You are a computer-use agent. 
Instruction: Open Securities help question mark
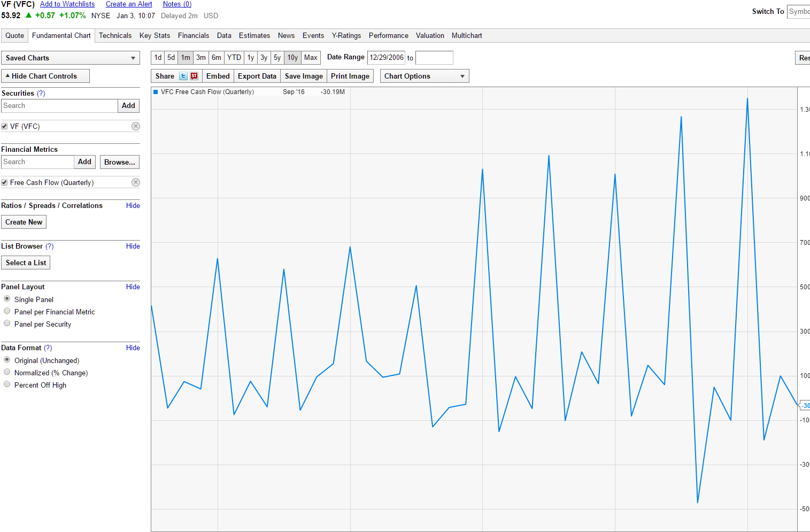41,93
